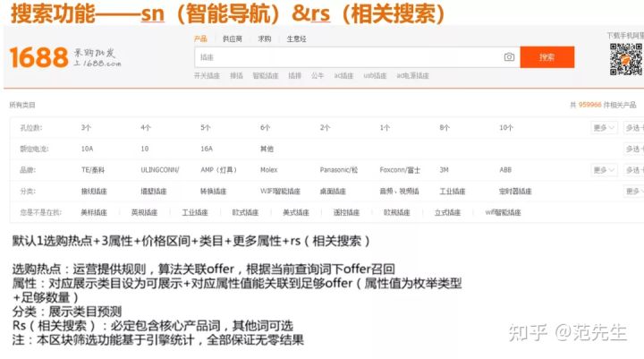The image size is (644, 359).
Task: Filter by 5个 hole count
Action: [206, 128]
